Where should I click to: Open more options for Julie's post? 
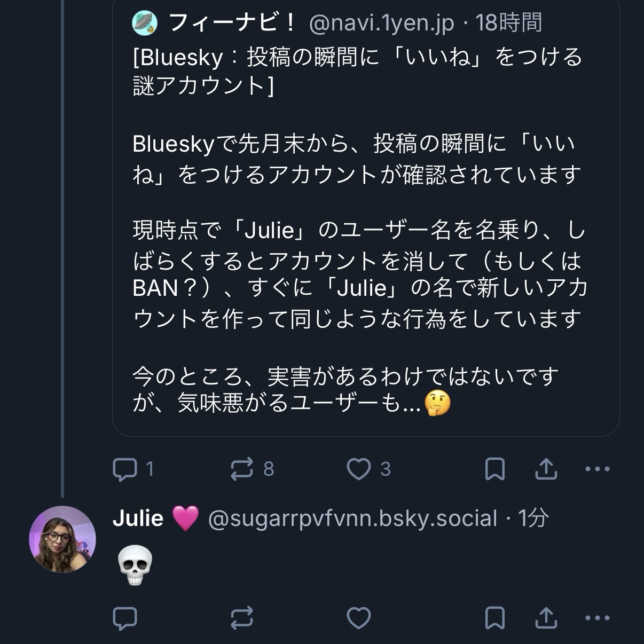(598, 619)
